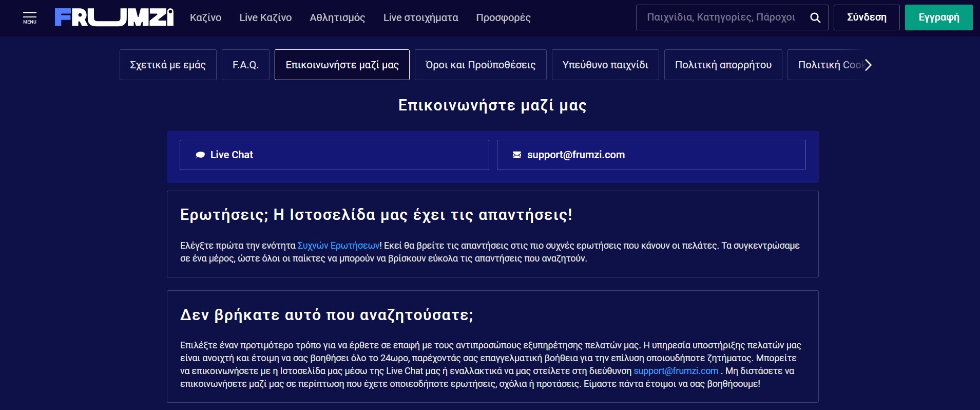Image resolution: width=980 pixels, height=410 pixels.
Task: Open the Καζίνο menu item
Action: pos(205,17)
